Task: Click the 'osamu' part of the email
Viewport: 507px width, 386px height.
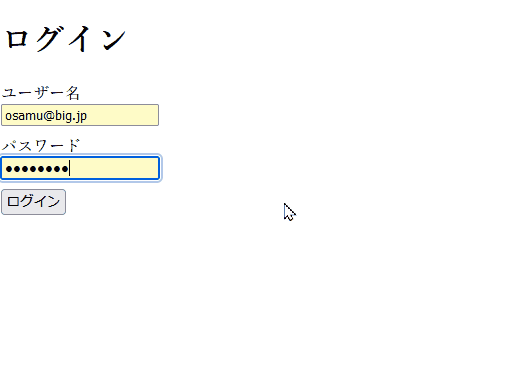Action: (x=24, y=116)
